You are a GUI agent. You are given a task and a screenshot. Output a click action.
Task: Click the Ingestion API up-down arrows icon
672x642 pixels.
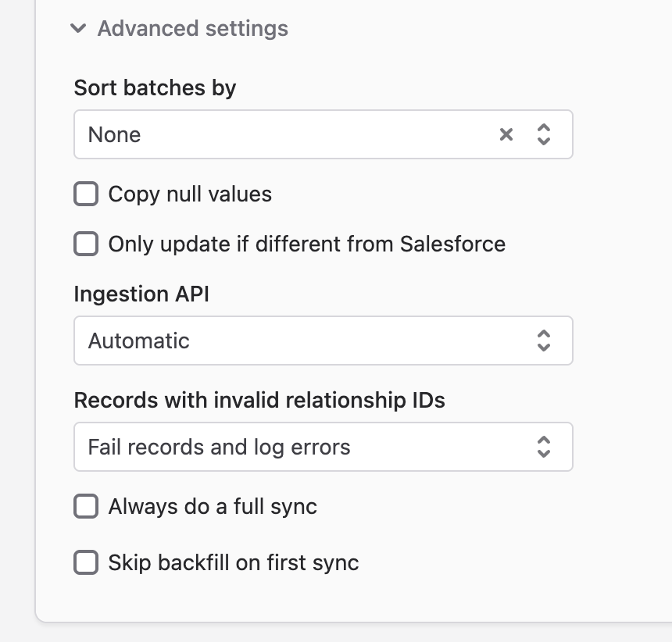pos(543,341)
